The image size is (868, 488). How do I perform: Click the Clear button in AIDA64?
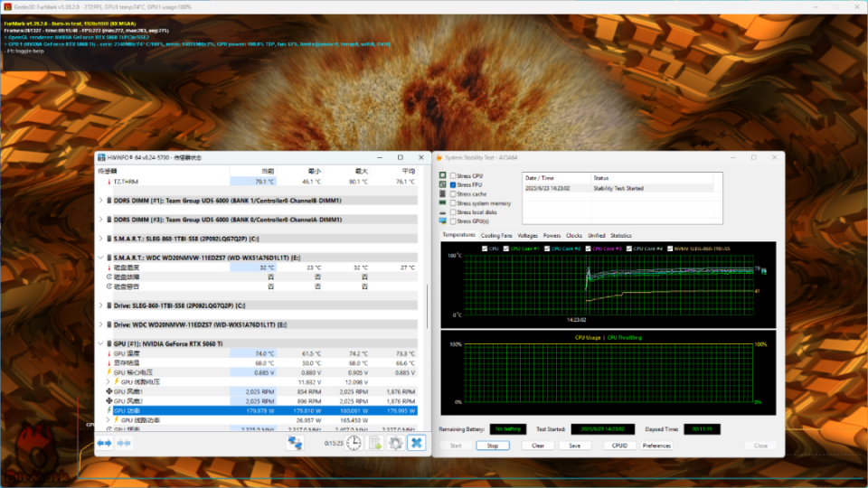[537, 446]
